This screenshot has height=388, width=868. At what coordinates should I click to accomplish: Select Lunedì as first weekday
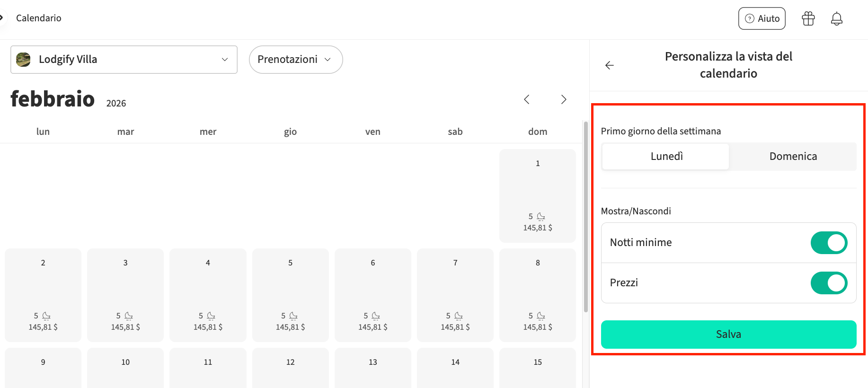(666, 157)
